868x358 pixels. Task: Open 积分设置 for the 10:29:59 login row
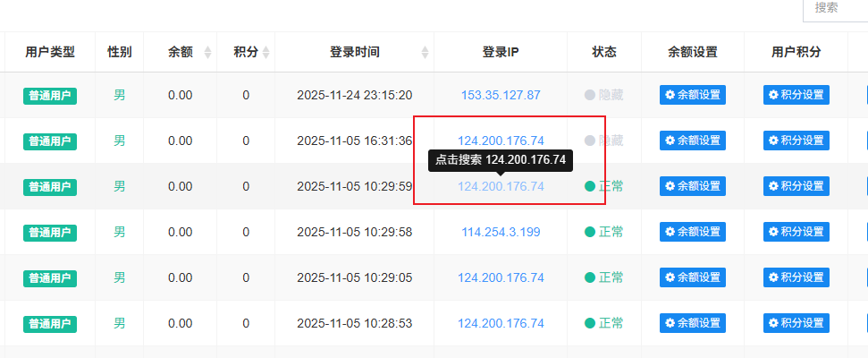tap(796, 186)
